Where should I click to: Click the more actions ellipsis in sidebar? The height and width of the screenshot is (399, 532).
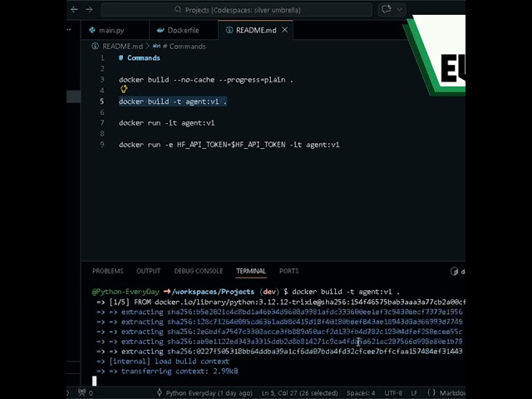(x=69, y=30)
